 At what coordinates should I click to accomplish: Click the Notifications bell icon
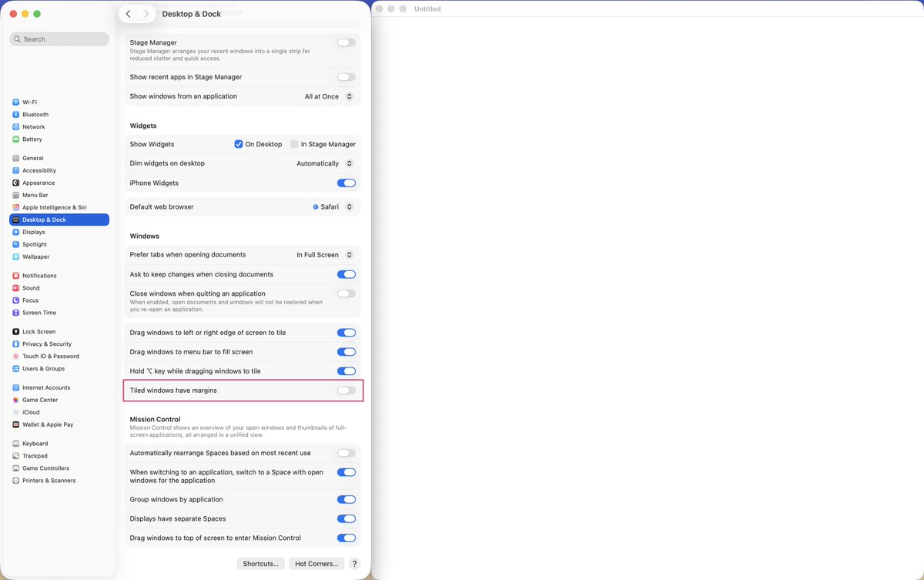coord(15,276)
